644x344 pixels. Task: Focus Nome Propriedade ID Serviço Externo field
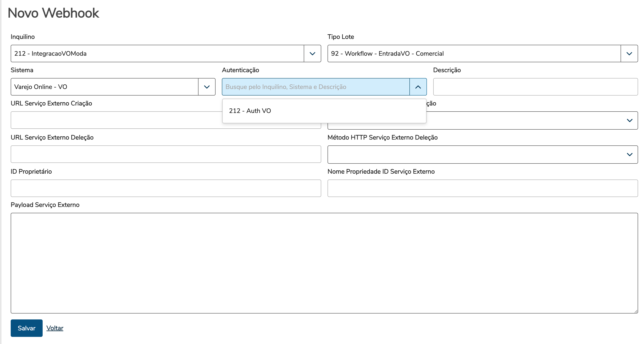point(482,188)
